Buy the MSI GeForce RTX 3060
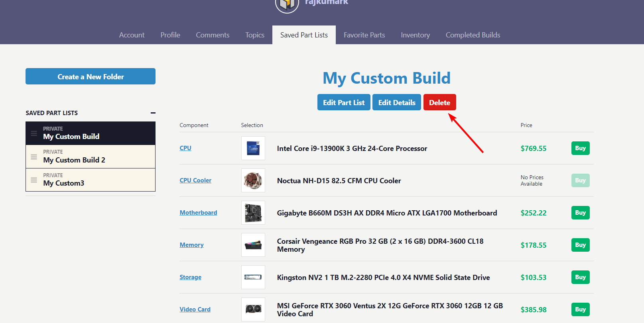Screen dimensions: 644x323 click(x=580, y=309)
